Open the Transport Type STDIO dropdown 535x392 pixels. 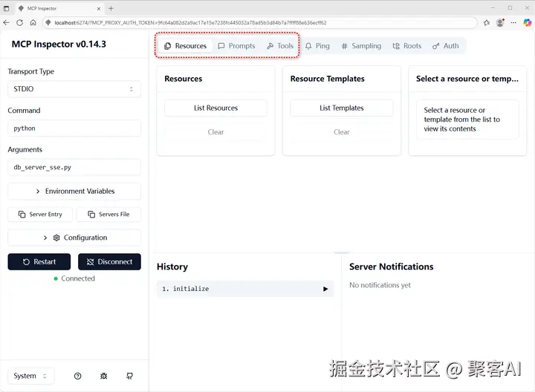pos(74,89)
